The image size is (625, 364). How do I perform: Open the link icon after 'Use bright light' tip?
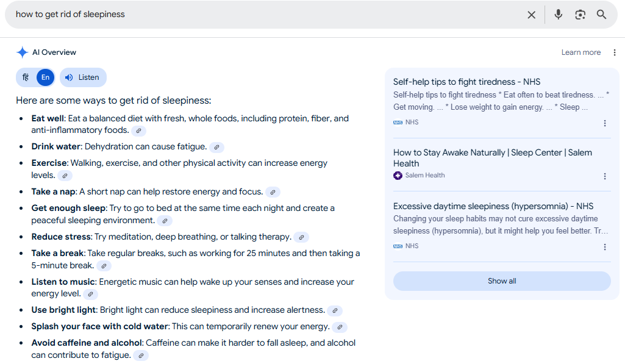[335, 310]
